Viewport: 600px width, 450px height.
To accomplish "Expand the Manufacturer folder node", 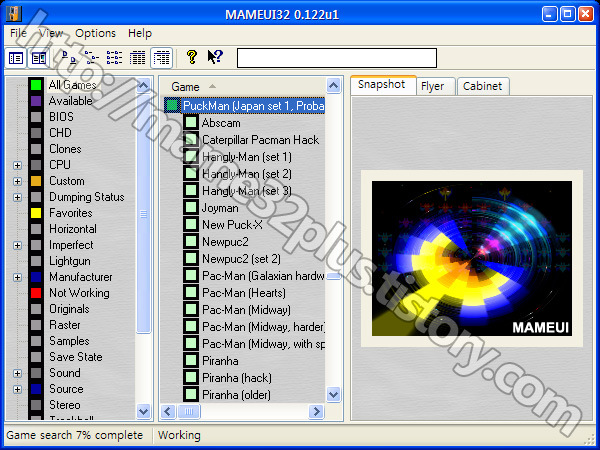I will (17, 277).
